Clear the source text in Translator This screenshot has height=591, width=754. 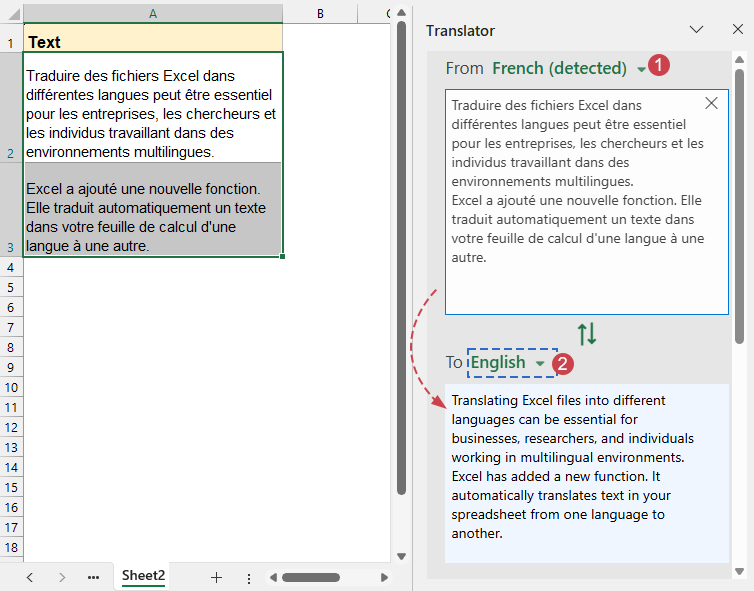click(711, 103)
